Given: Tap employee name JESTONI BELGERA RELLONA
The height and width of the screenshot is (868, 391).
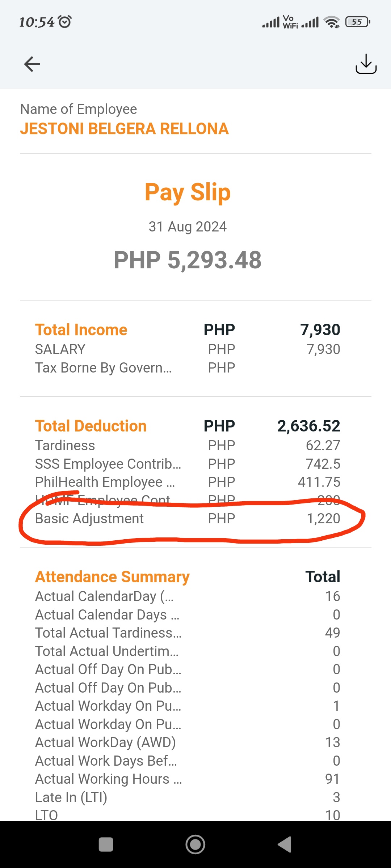Looking at the screenshot, I should tap(124, 129).
